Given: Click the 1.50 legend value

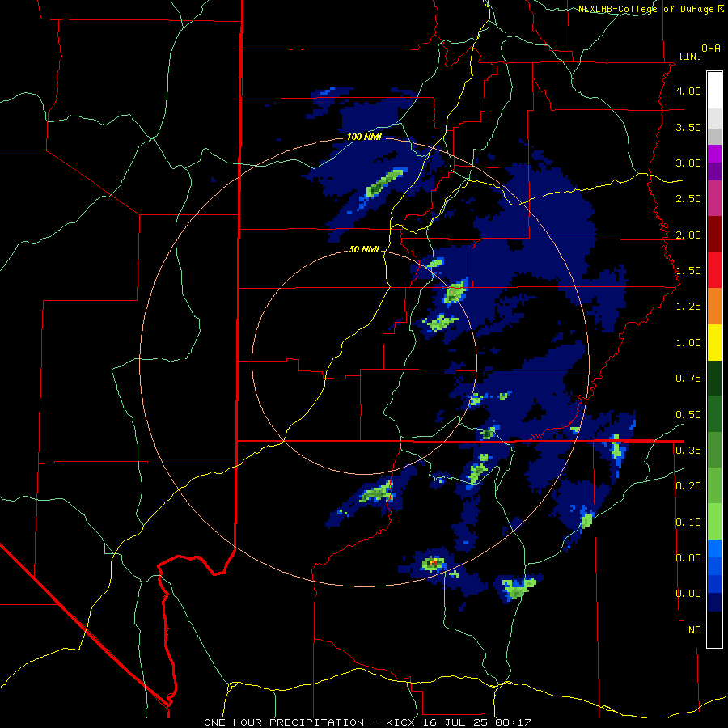Looking at the screenshot, I should (688, 271).
